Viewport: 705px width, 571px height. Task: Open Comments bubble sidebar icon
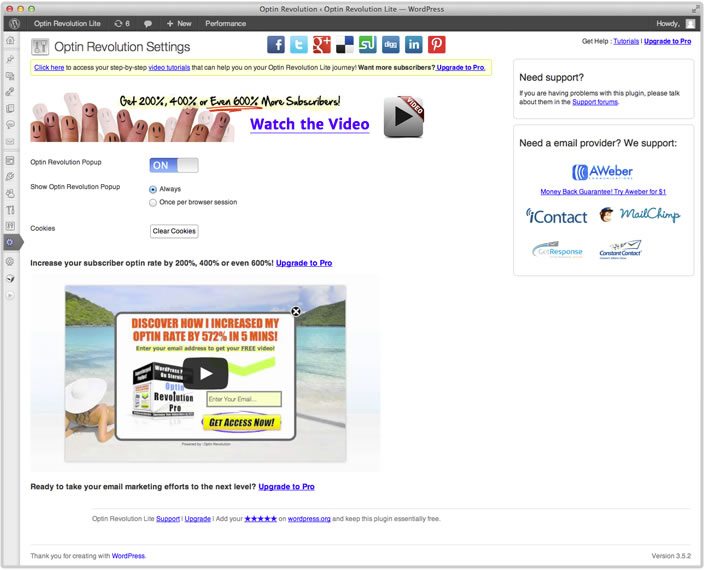pyautogui.click(x=10, y=125)
